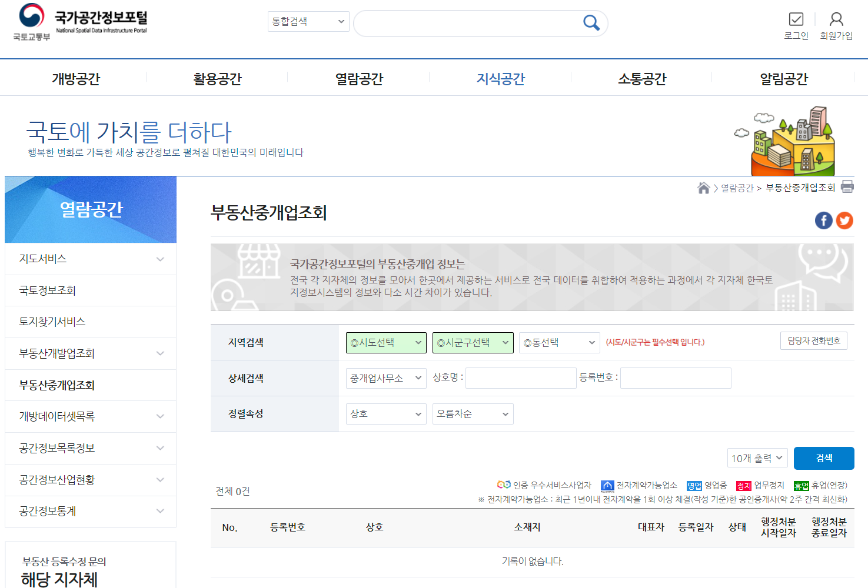Click inside the 상호명 input field
Screen dimensions: 868x588
[520, 377]
